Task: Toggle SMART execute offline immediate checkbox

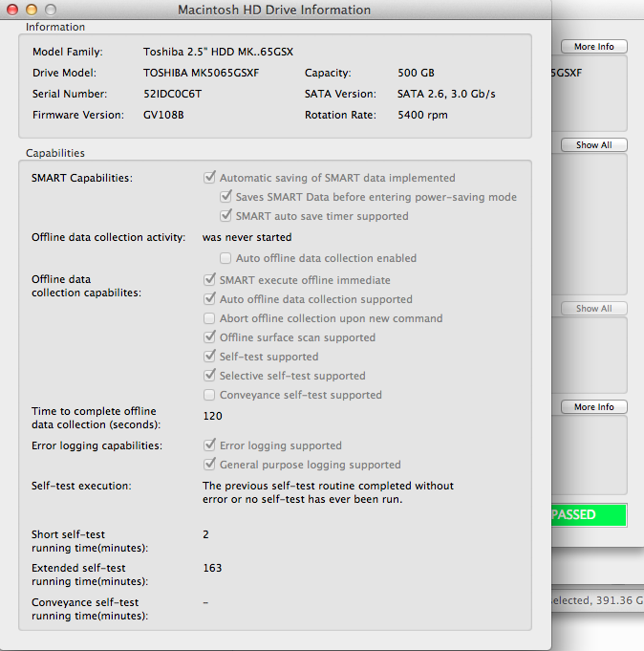Action: [x=209, y=280]
